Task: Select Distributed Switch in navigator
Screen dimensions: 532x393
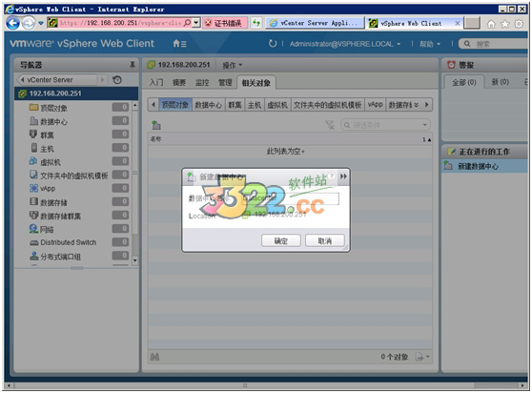Action: [x=69, y=242]
